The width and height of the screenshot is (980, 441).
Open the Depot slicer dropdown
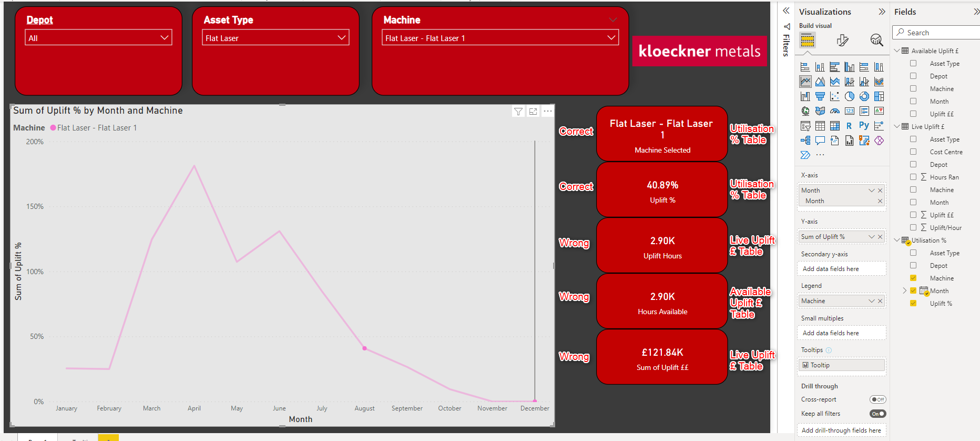[x=98, y=37]
